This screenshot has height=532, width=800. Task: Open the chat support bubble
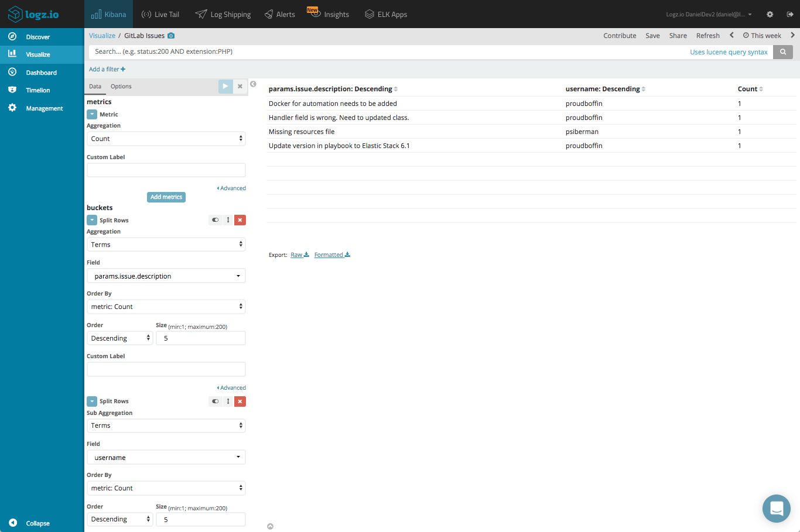(776, 509)
